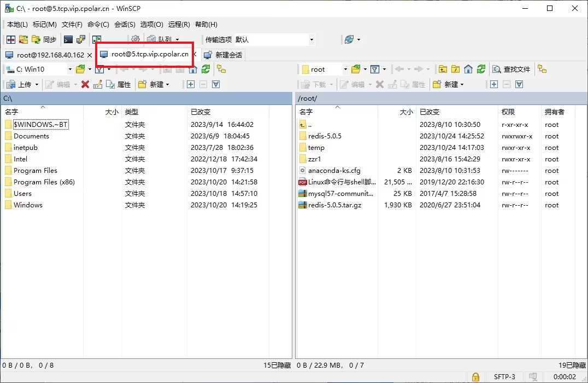Click remote Open Directory folder icon
Viewport: 588px width, 383px height.
[356, 69]
